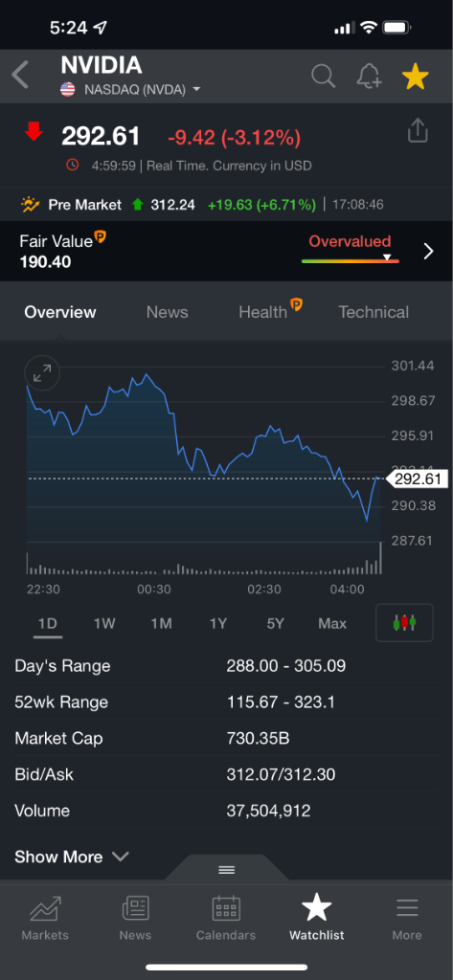Image resolution: width=453 pixels, height=980 pixels.
Task: Tap the green pre-market up arrow
Action: coord(138,205)
